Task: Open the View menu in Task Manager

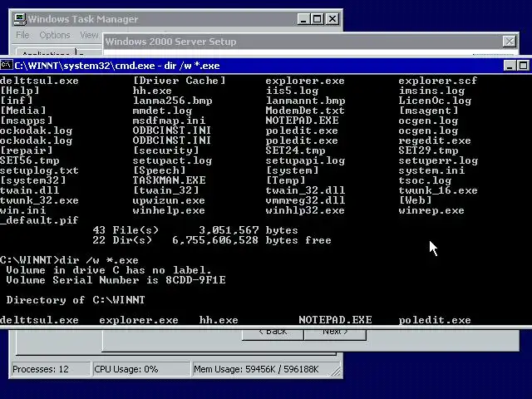Action: (89, 35)
